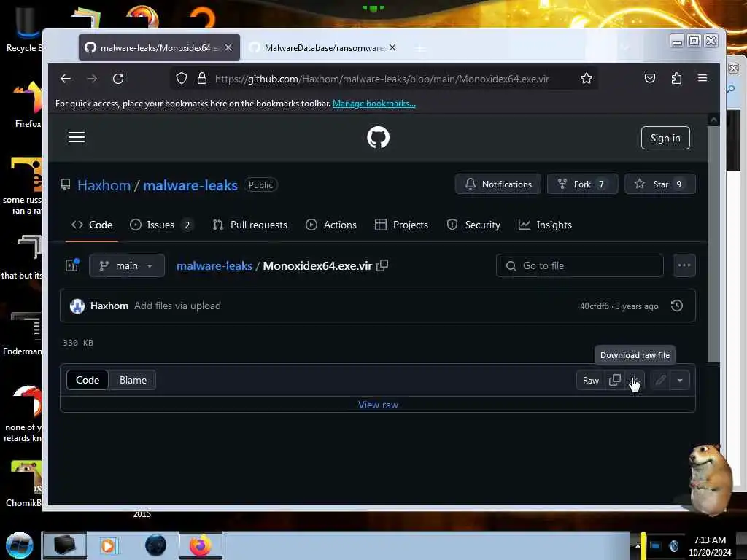Select the Code view toggle
Screen dimensions: 747x560
88,380
